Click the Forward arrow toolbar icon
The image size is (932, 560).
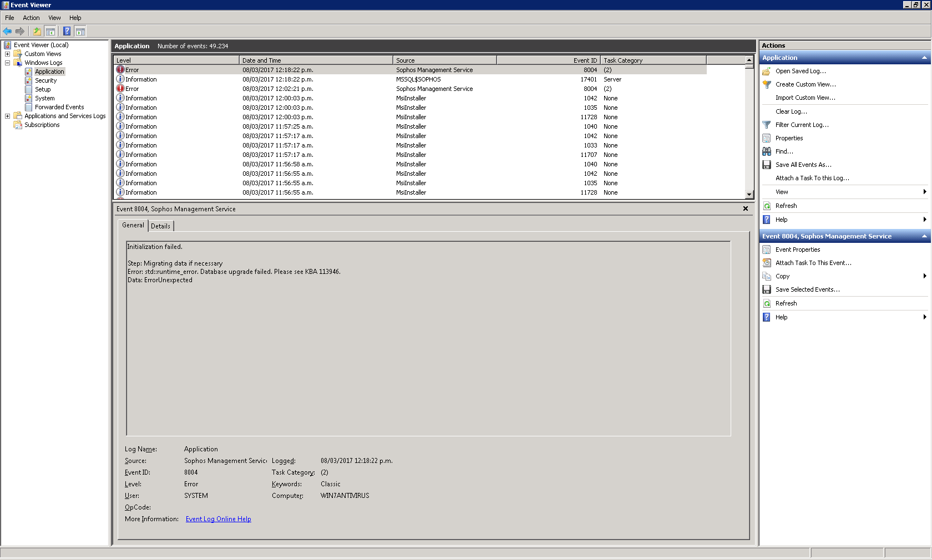point(20,31)
